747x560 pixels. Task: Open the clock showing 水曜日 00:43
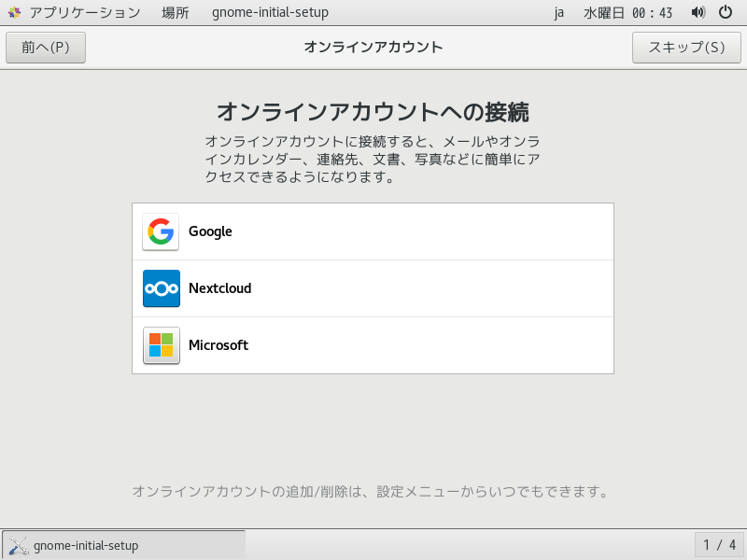(627, 12)
